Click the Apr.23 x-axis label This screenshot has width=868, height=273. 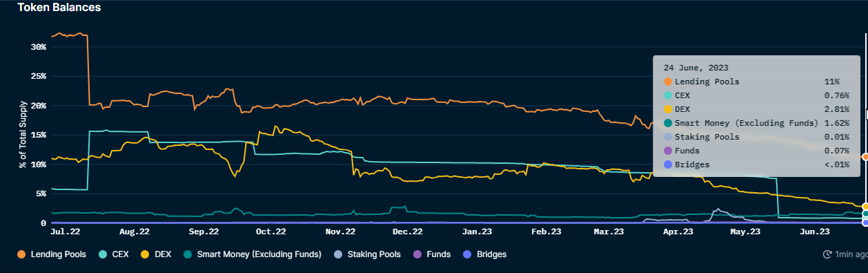[678, 232]
